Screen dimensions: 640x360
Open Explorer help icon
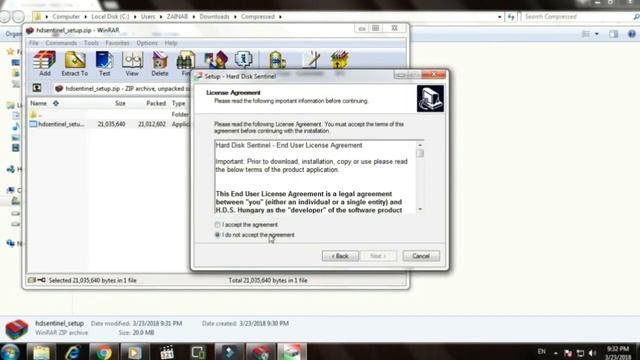coord(632,34)
